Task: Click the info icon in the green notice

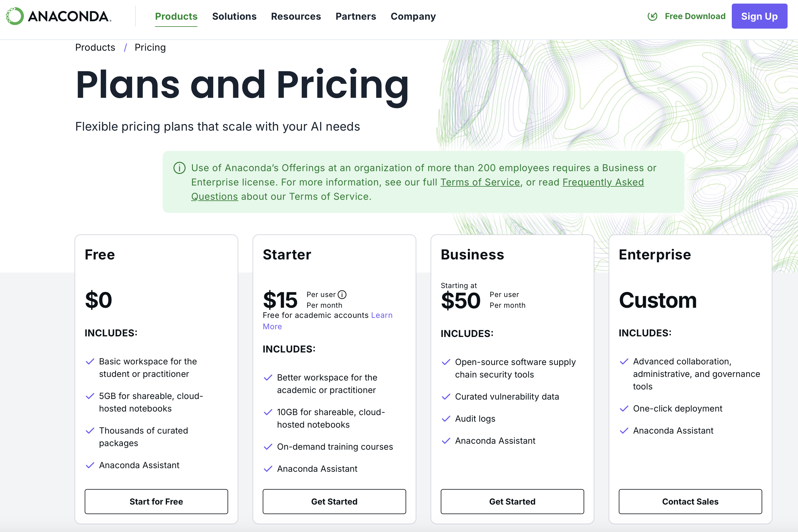Action: click(x=180, y=168)
